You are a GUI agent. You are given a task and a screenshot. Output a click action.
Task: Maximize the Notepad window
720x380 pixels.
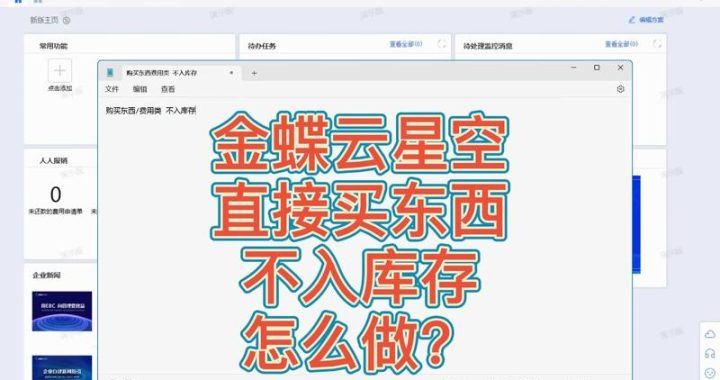(597, 67)
